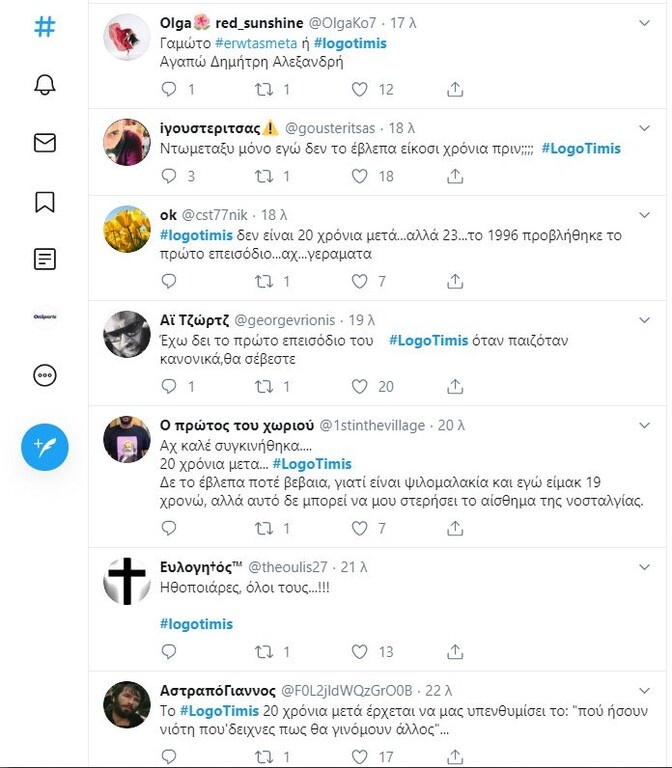Open the Explore hashtag icon in sidebar
The width and height of the screenshot is (672, 768).
coord(44,27)
